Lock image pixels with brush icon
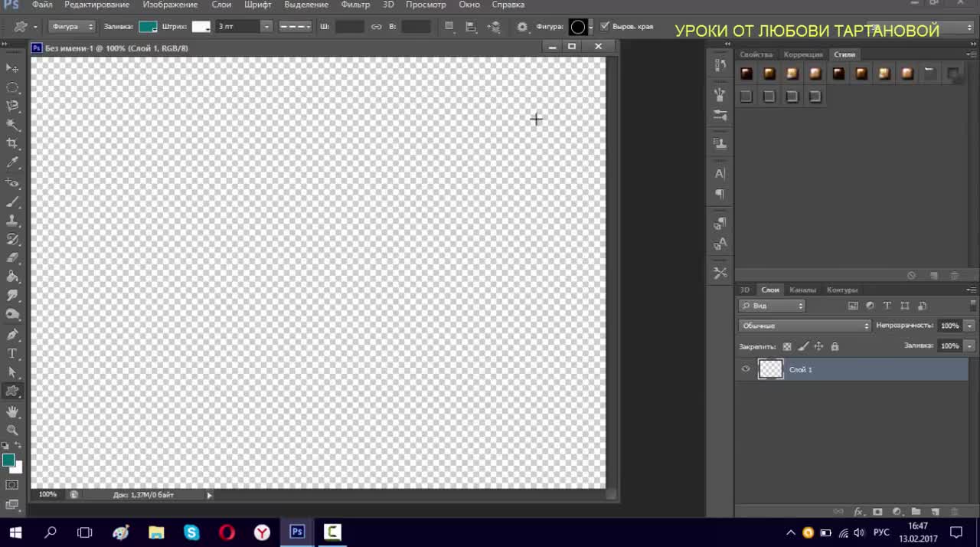This screenshot has height=547, width=980. [803, 346]
